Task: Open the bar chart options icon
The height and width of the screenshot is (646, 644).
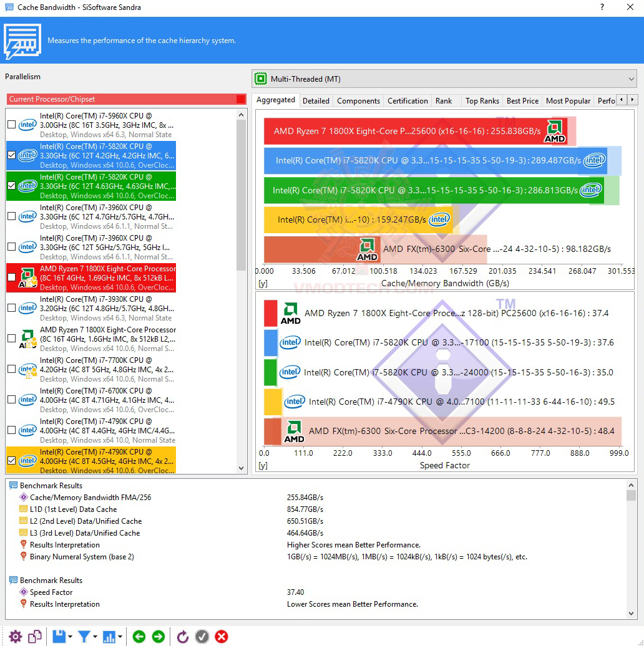Action: coord(109,637)
